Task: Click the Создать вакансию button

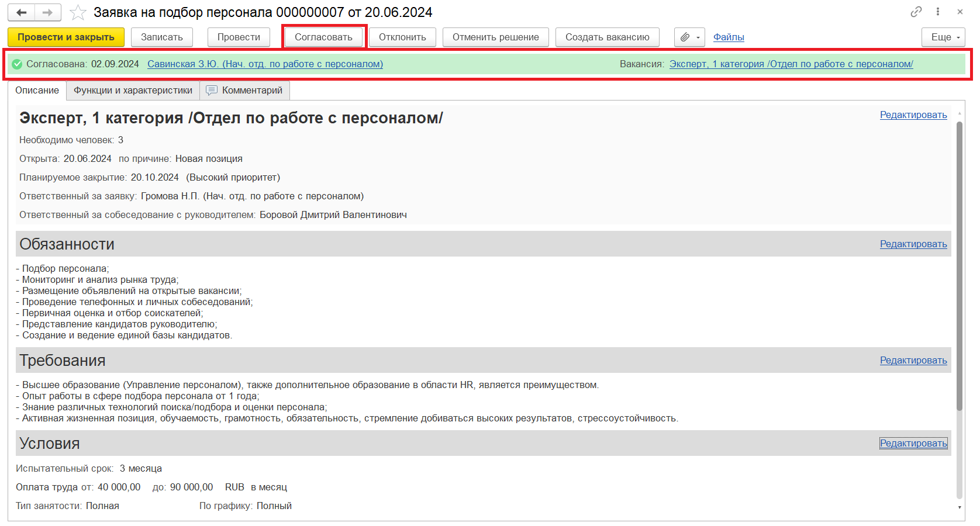Action: pos(607,37)
